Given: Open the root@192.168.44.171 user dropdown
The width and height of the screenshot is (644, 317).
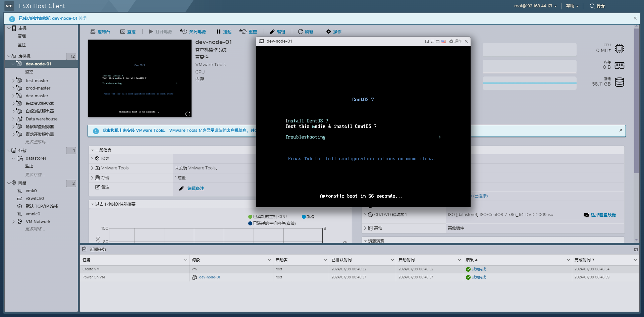Looking at the screenshot, I should tap(535, 6).
